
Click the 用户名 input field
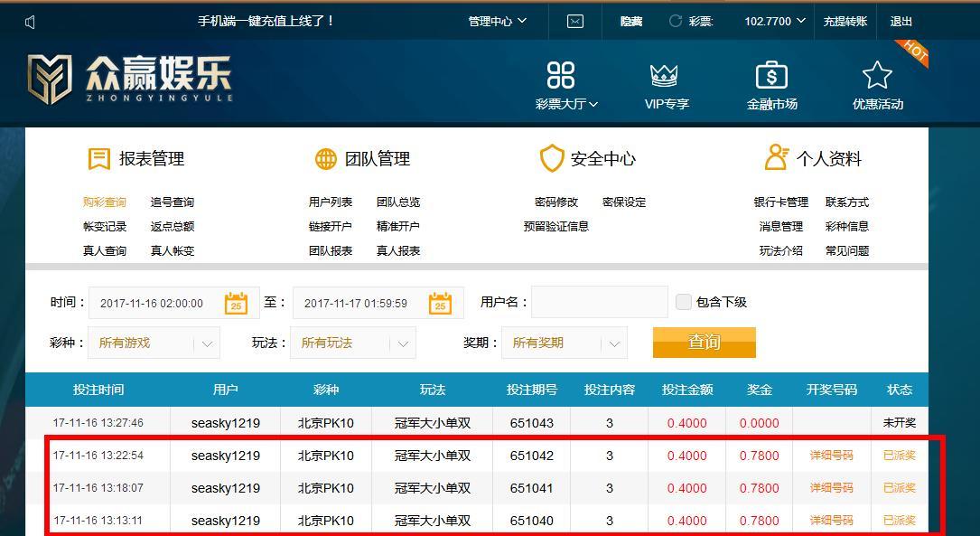point(600,302)
